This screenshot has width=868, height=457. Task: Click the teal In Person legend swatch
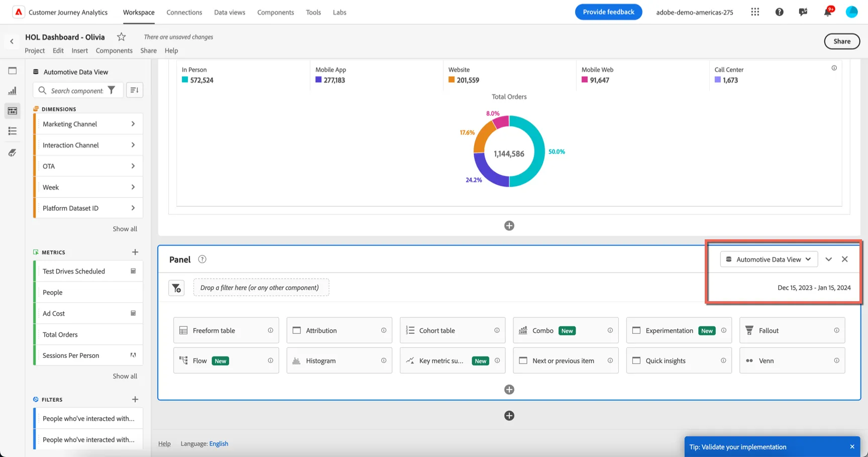(185, 80)
